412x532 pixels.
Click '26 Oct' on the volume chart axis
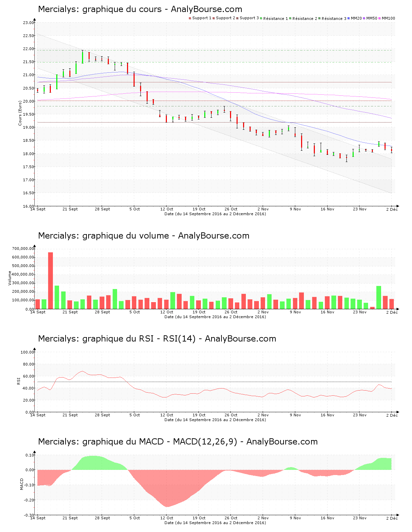231,312
